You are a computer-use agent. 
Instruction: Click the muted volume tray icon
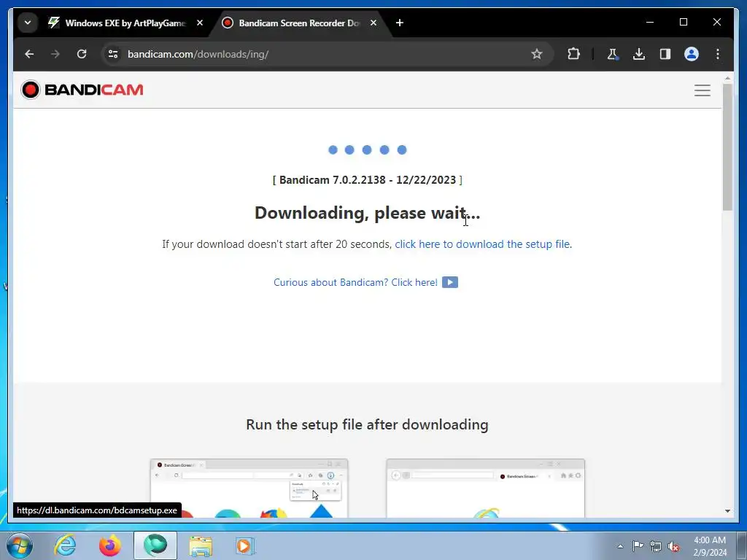click(673, 547)
